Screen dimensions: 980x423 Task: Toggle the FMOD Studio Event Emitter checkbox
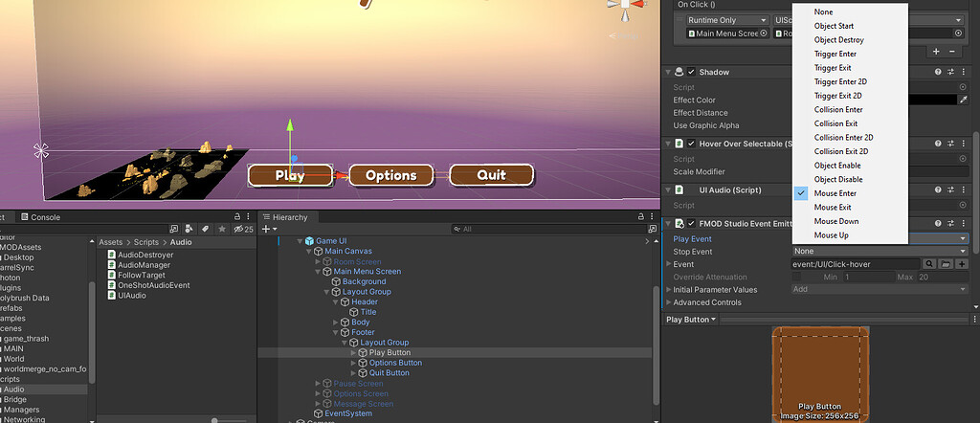click(691, 223)
